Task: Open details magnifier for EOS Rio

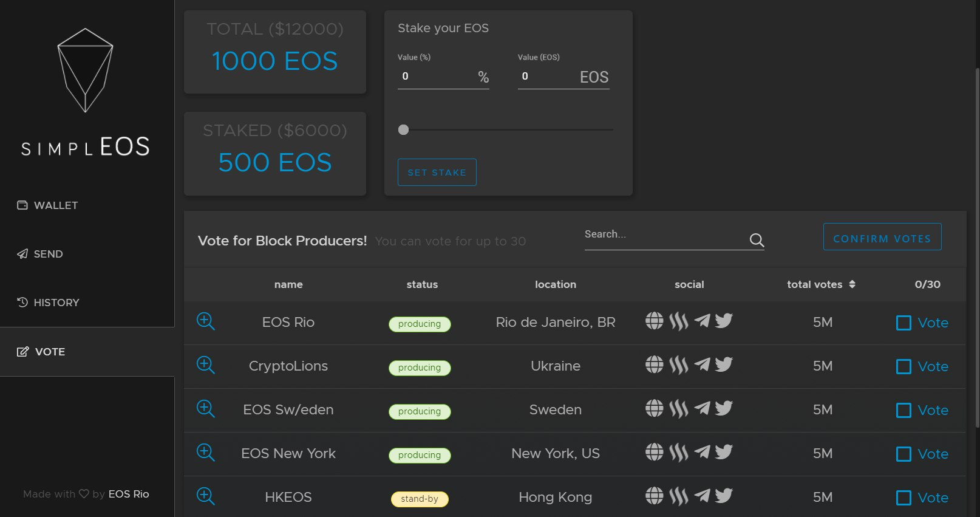Action: (206, 321)
